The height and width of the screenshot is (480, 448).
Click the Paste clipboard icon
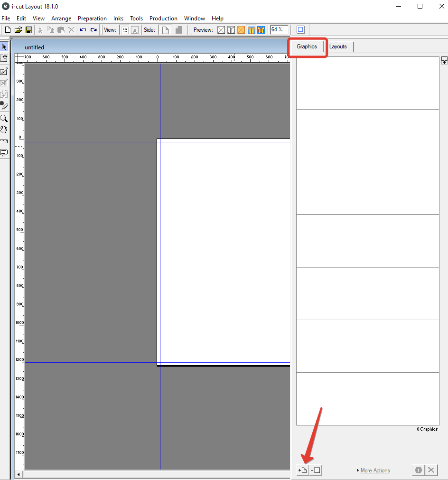(61, 30)
